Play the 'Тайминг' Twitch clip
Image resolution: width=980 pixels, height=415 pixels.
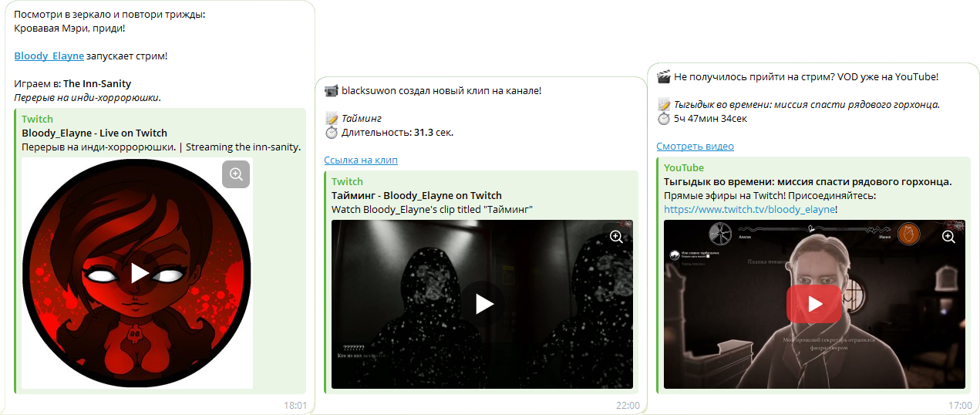(x=483, y=304)
